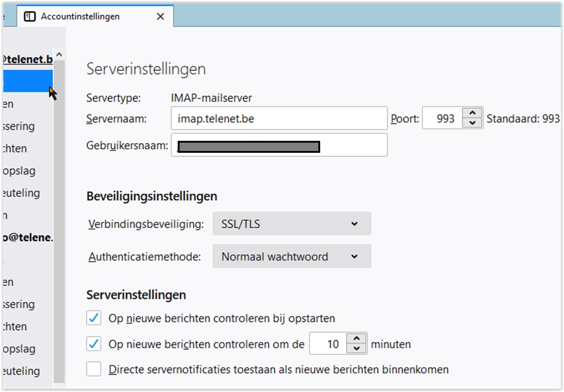Decrease the Poort value with down arrow
The height and width of the screenshot is (392, 564).
(x=472, y=123)
